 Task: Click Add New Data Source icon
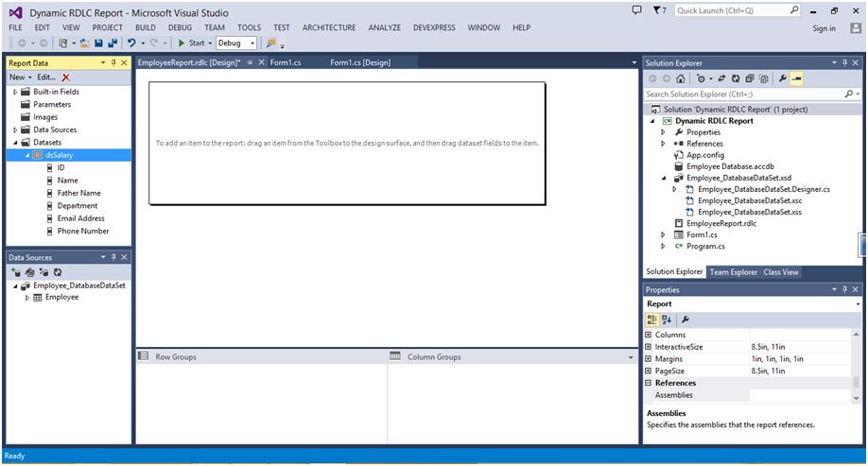[16, 272]
